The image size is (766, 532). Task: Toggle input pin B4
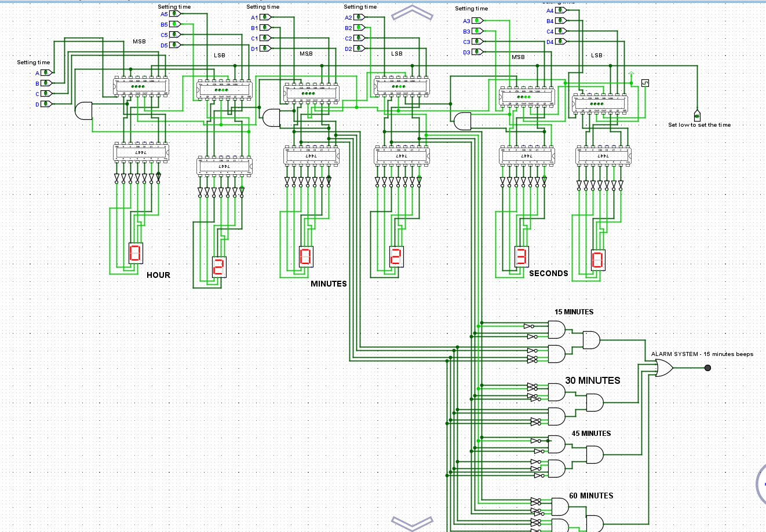(561, 21)
